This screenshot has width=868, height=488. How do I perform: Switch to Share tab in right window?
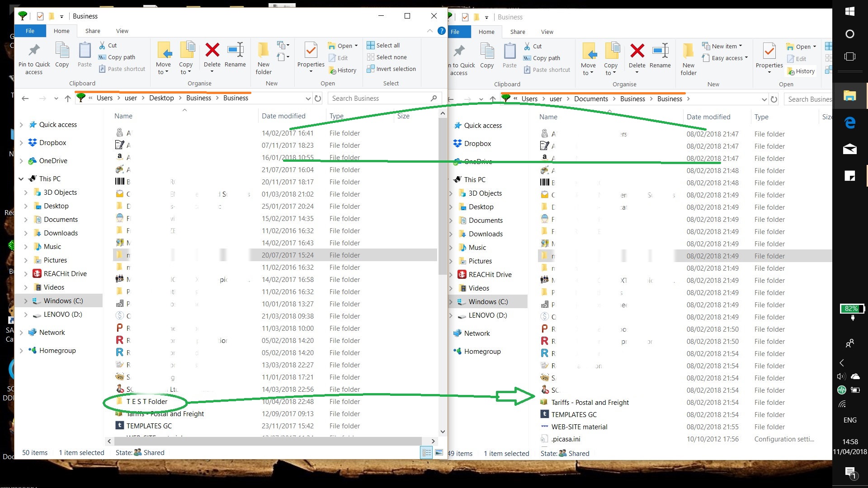point(518,32)
